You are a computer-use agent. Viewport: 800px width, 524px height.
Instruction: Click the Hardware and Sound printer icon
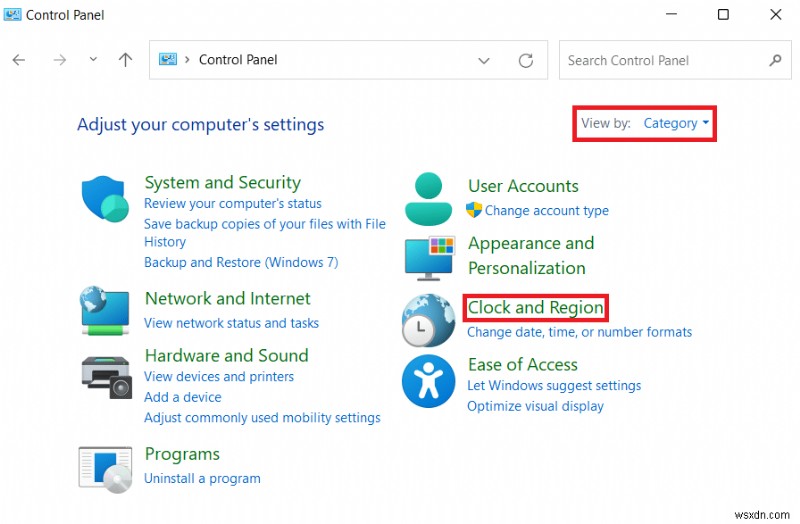[x=104, y=376]
